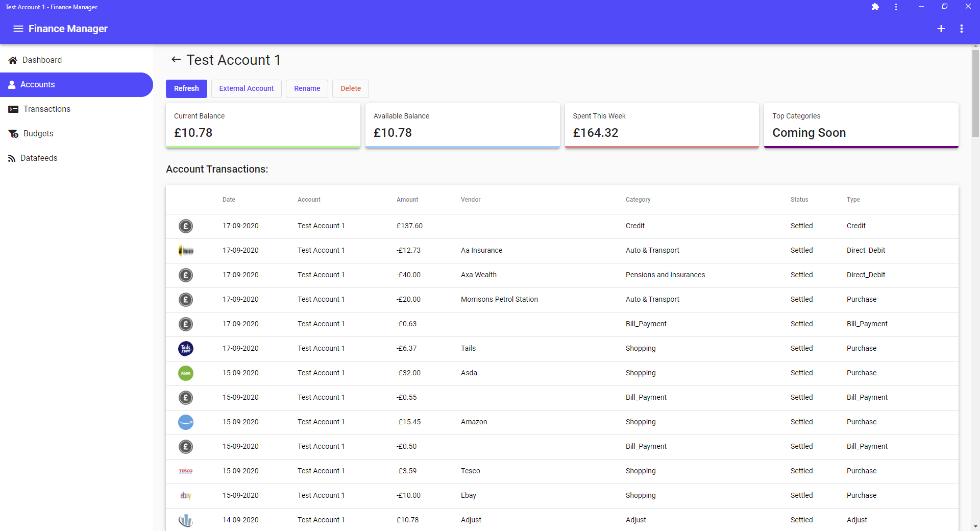Click the extensions puzzle icon in title bar
Viewport: 980px width, 531px height.
[875, 7]
